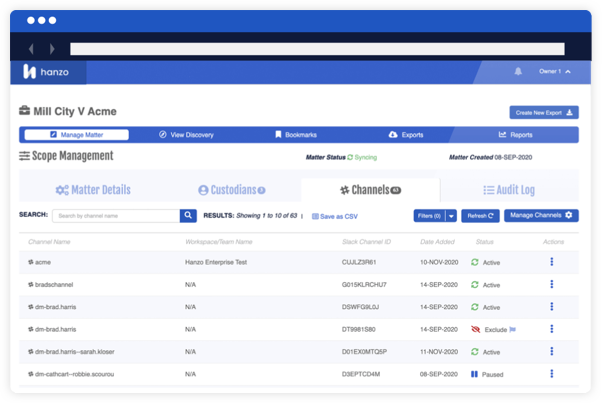Click Create New Export button
The width and height of the screenshot is (602, 403).
(544, 112)
